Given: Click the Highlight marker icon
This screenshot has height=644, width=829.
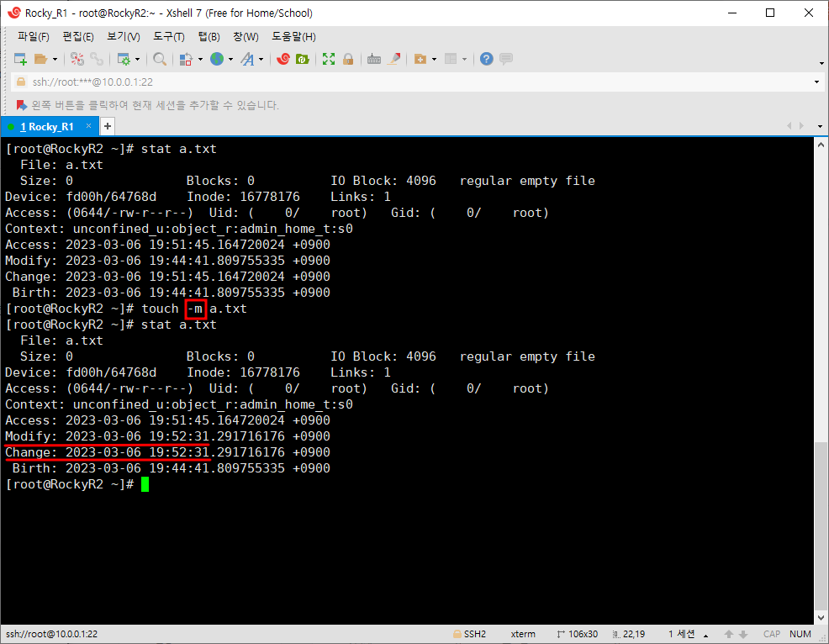Looking at the screenshot, I should tap(393, 59).
